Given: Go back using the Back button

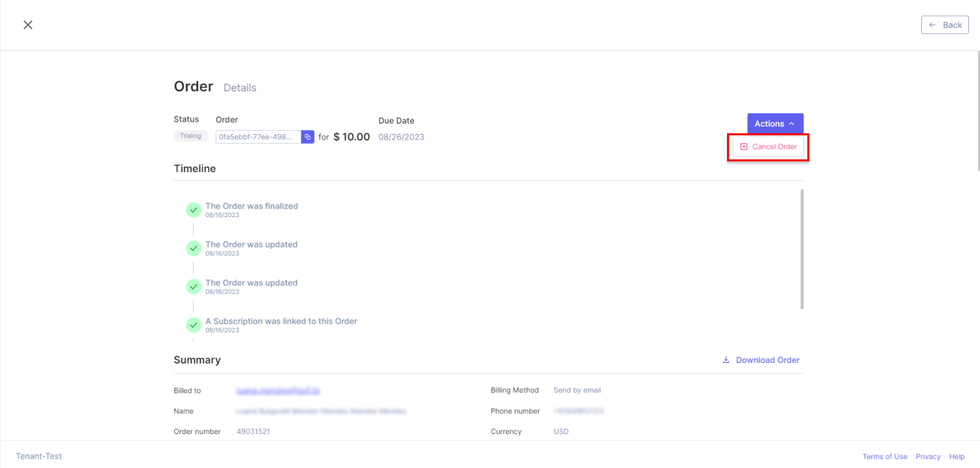Looking at the screenshot, I should coord(945,25).
